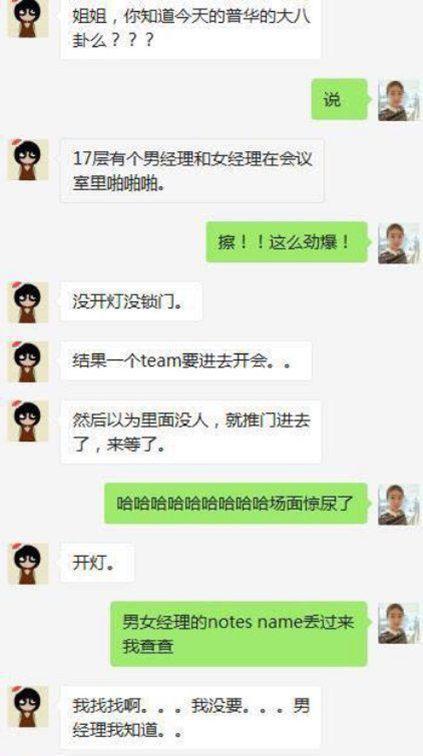
Task: Select the 没开灯没锁门 message bubble
Action: (131, 302)
